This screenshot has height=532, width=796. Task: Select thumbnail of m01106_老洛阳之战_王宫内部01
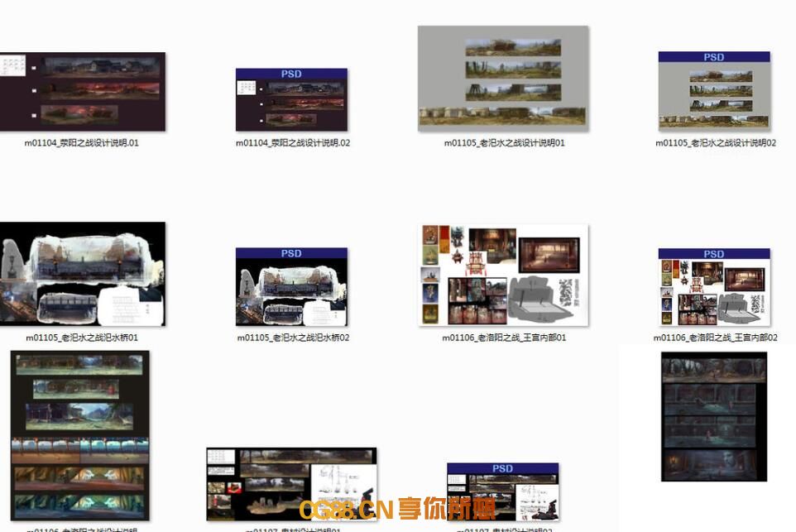(503, 275)
